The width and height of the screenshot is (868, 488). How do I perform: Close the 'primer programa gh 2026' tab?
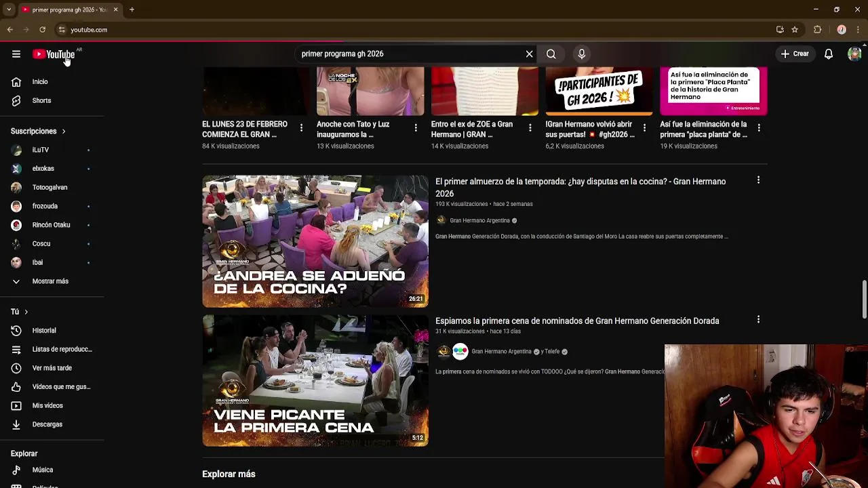click(115, 9)
